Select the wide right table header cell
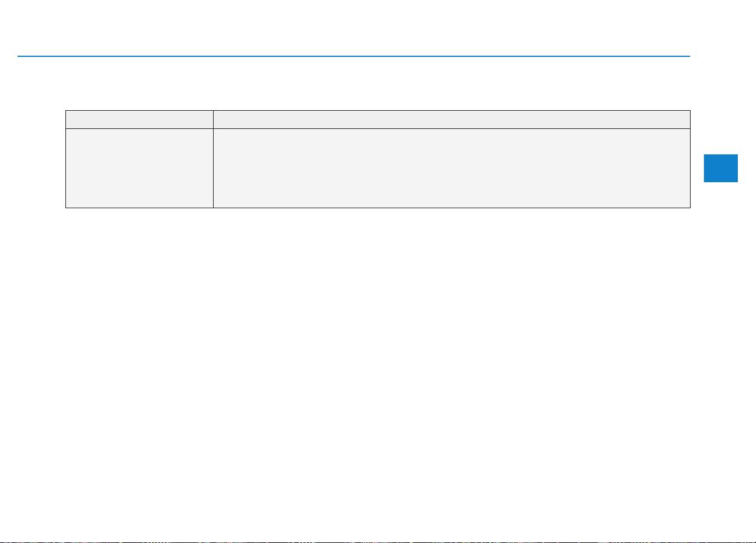Image resolution: width=756 pixels, height=543 pixels. click(452, 119)
